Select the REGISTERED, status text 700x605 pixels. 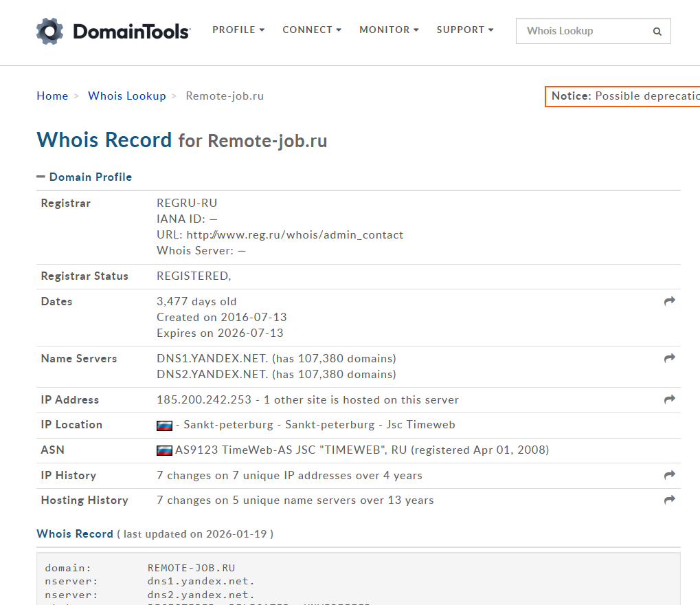coord(194,276)
